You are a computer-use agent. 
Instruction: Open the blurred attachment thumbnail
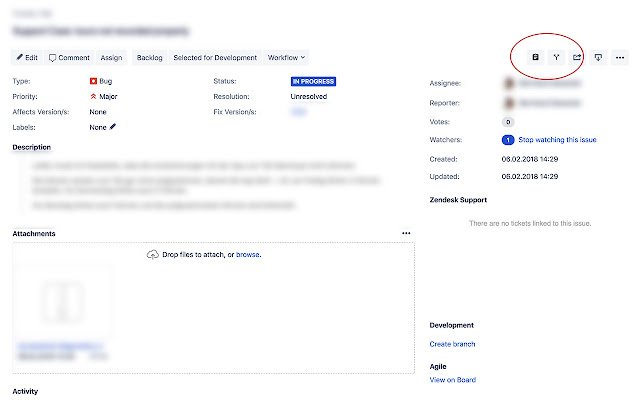63,302
